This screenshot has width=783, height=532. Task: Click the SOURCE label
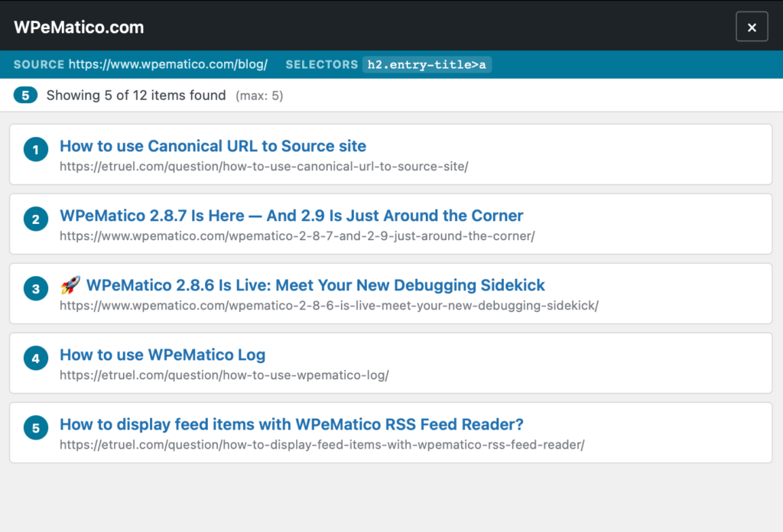[39, 64]
